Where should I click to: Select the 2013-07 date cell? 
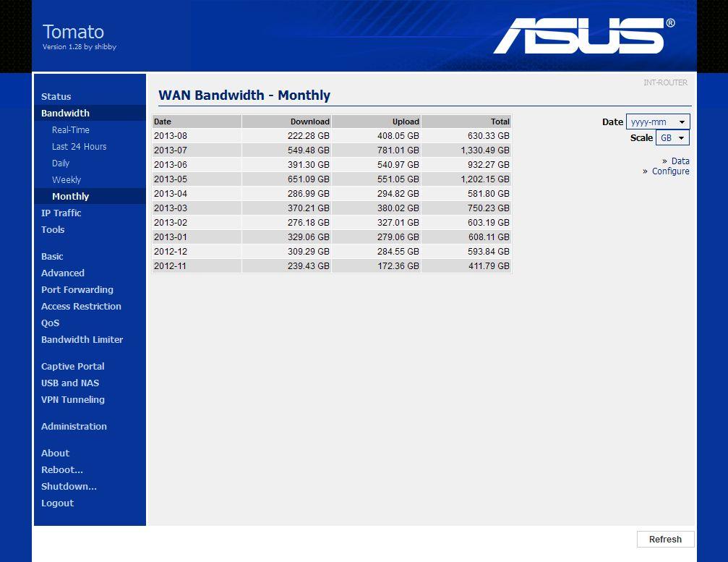(x=197, y=150)
